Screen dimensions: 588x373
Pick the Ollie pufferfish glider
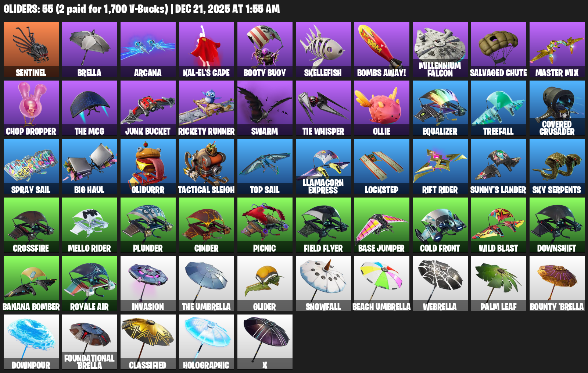tap(382, 108)
